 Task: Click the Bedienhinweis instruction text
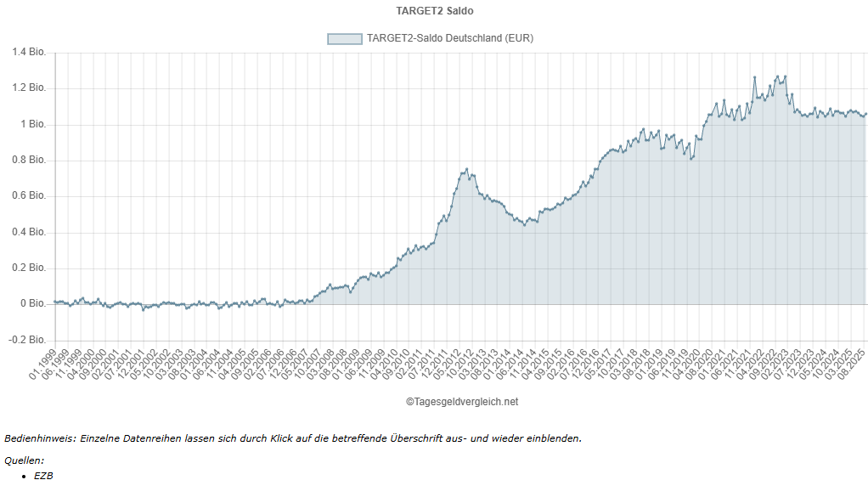click(293, 438)
